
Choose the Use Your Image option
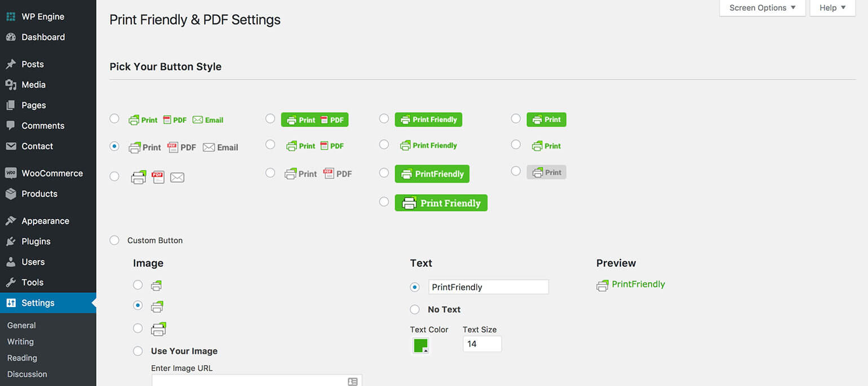point(138,350)
